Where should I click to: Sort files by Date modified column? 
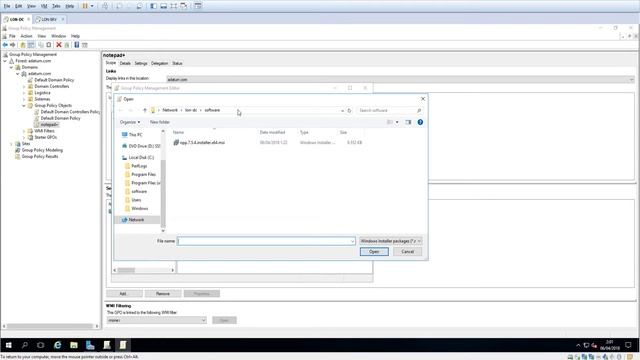pos(272,132)
